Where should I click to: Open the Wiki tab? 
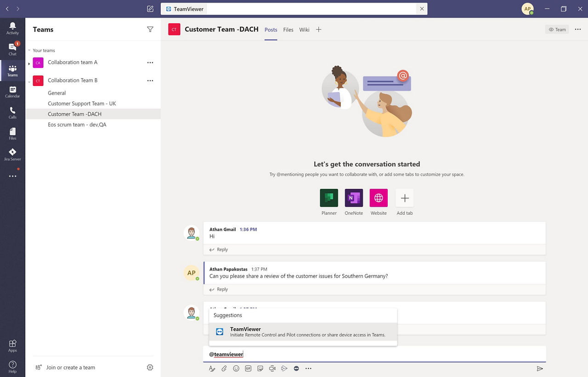point(304,29)
